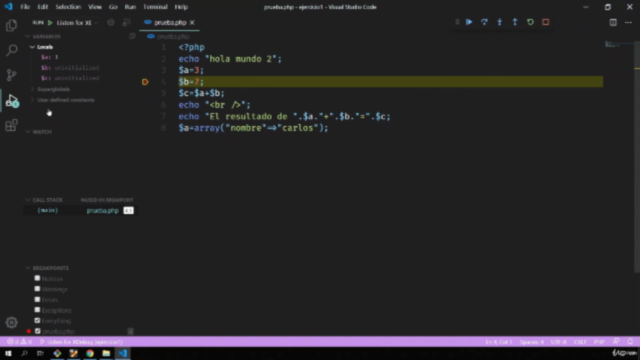This screenshot has width=640, height=360.
Task: Select the $b variable in Locals
Action: tap(70, 68)
